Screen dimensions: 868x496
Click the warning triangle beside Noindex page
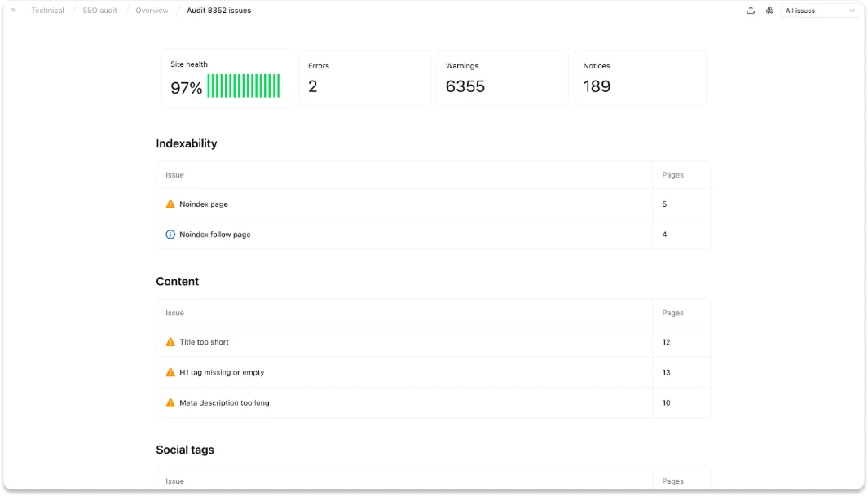(170, 204)
